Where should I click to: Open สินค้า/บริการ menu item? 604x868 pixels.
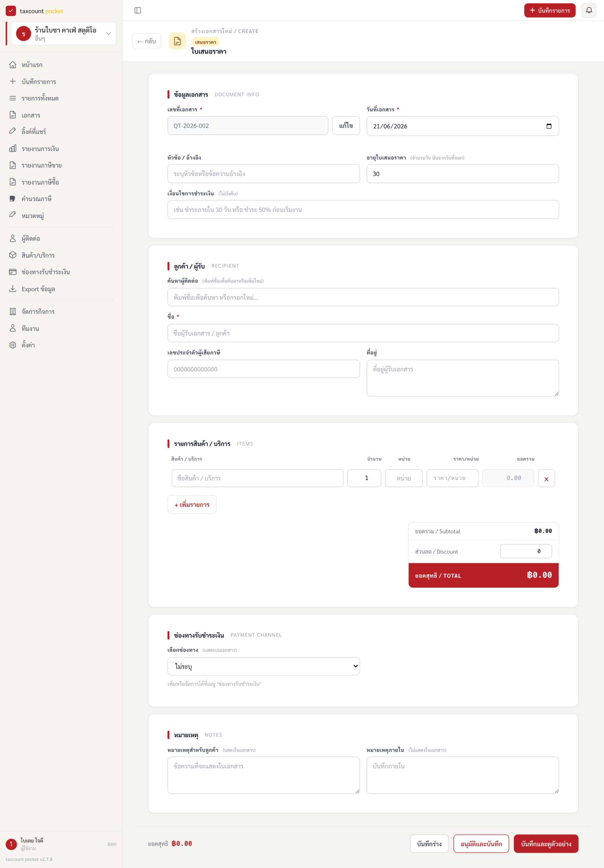(61, 255)
